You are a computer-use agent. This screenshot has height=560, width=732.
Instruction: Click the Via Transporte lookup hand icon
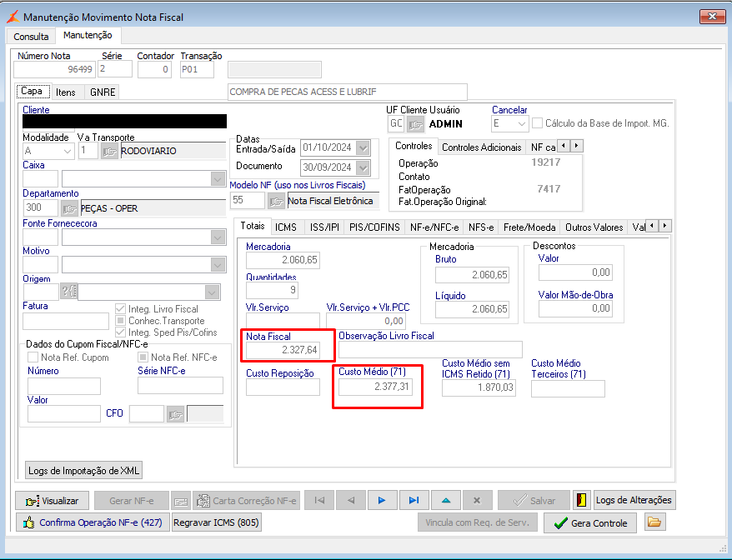coord(109,151)
